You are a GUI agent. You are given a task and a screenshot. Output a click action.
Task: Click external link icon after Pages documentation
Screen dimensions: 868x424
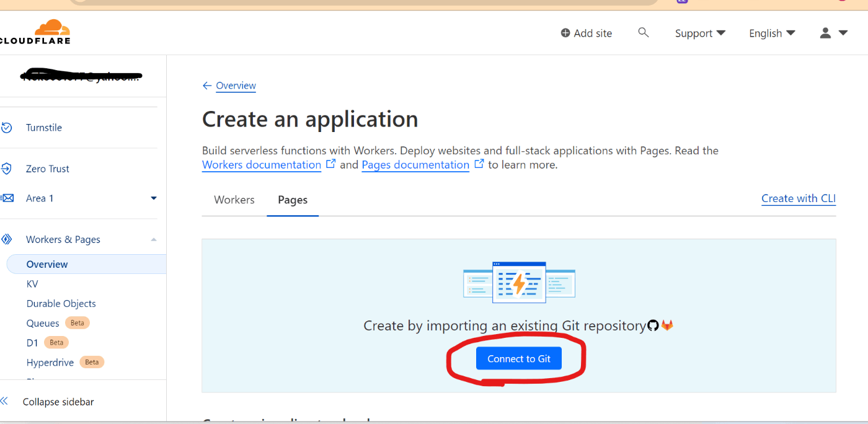click(x=479, y=164)
